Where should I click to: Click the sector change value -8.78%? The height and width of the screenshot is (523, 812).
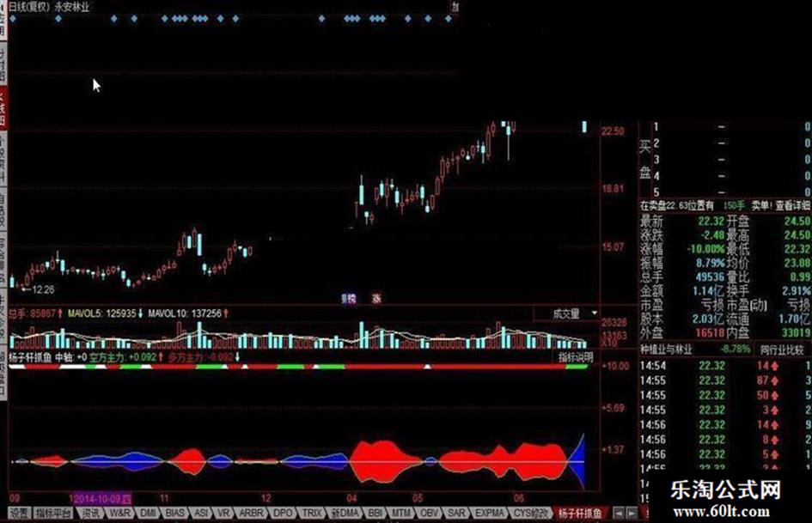735,350
